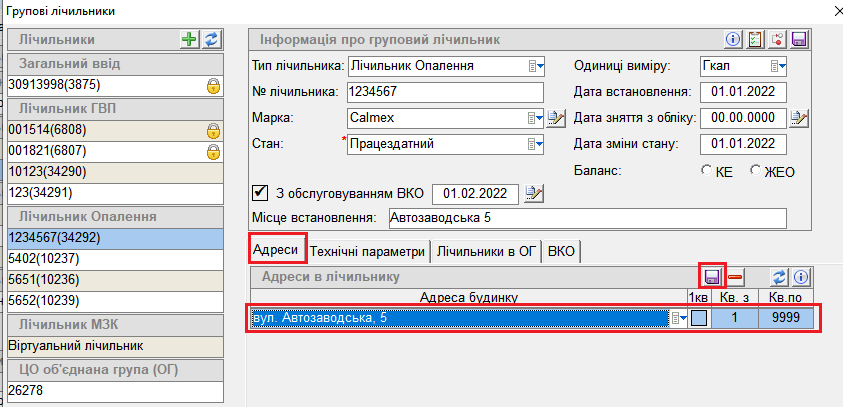Open the Лічильники в ОГ tab
This screenshot has height=407, width=845.
tap(486, 251)
